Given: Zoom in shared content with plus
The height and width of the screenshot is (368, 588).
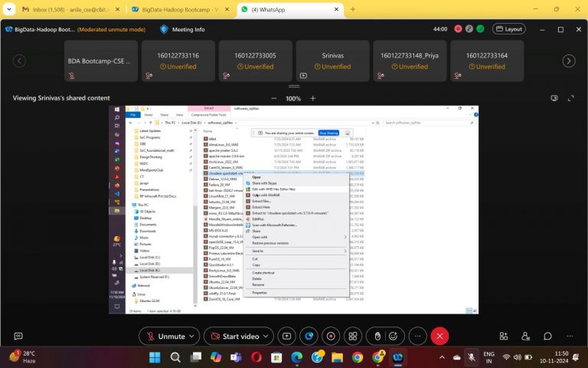Looking at the screenshot, I should pos(313,98).
